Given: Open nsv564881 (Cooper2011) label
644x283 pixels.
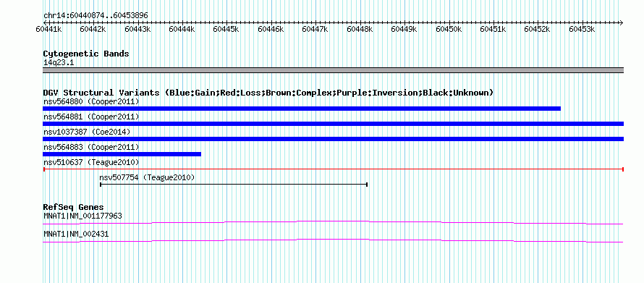Looking at the screenshot, I should pos(91,117).
